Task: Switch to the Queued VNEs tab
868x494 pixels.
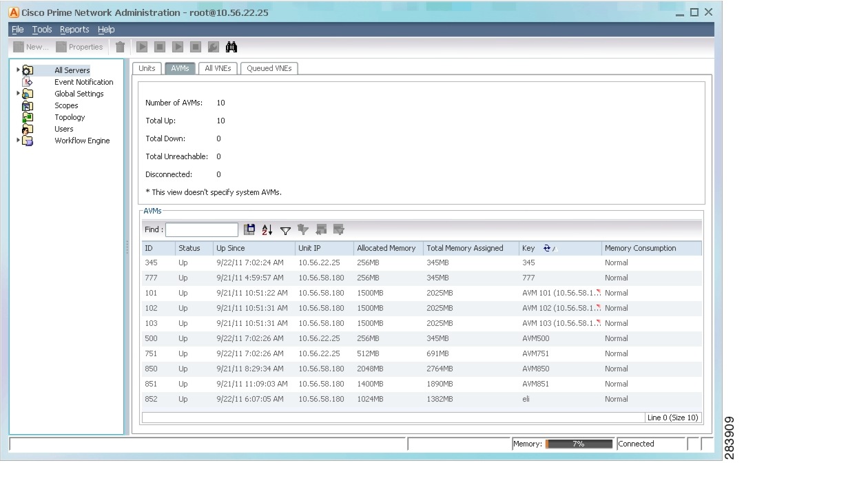Action: (x=269, y=68)
